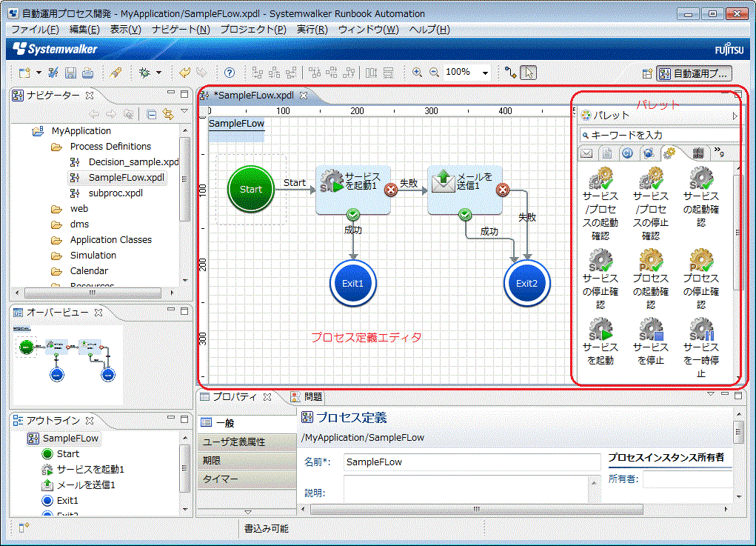This screenshot has height=546, width=756.
Task: Pick サービスの停止確認 palette item
Action: point(601,279)
